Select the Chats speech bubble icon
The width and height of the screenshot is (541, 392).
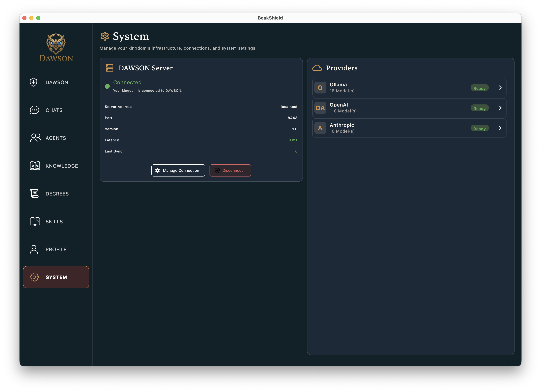(x=34, y=110)
